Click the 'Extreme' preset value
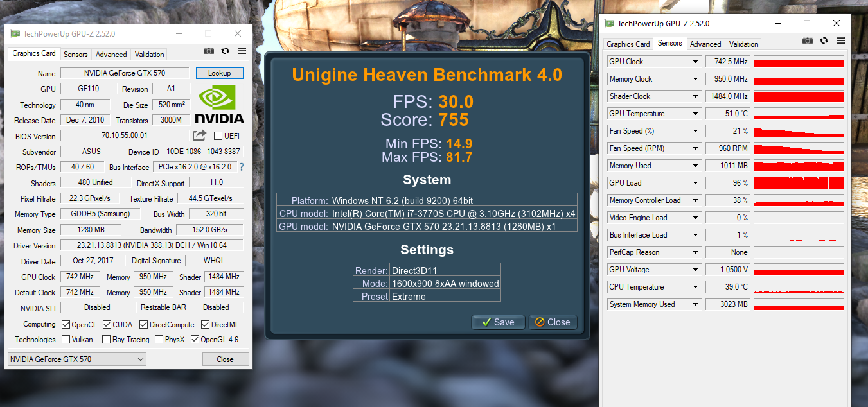The height and width of the screenshot is (407, 868). 409,297
